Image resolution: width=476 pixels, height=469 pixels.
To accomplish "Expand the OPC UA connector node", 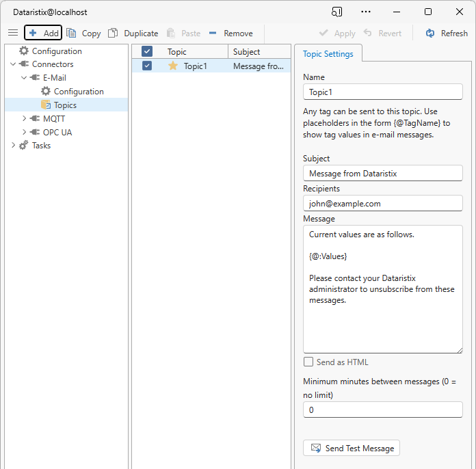I will tap(25, 132).
